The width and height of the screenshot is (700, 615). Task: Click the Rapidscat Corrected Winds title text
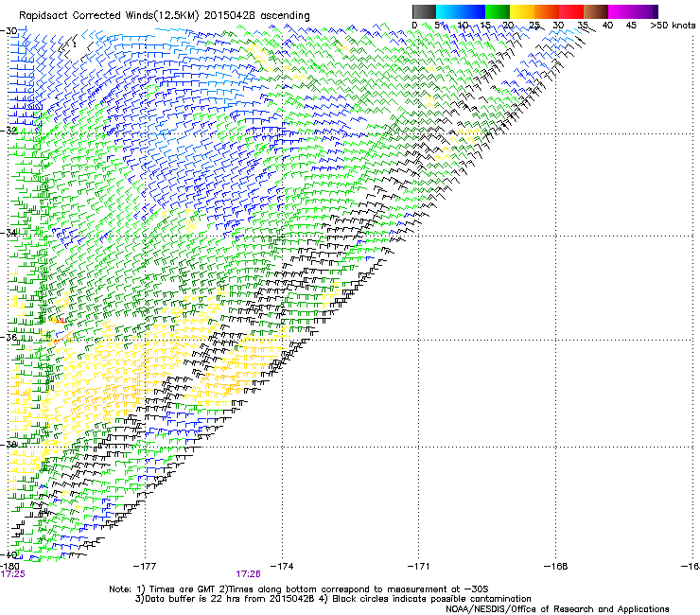(165, 16)
